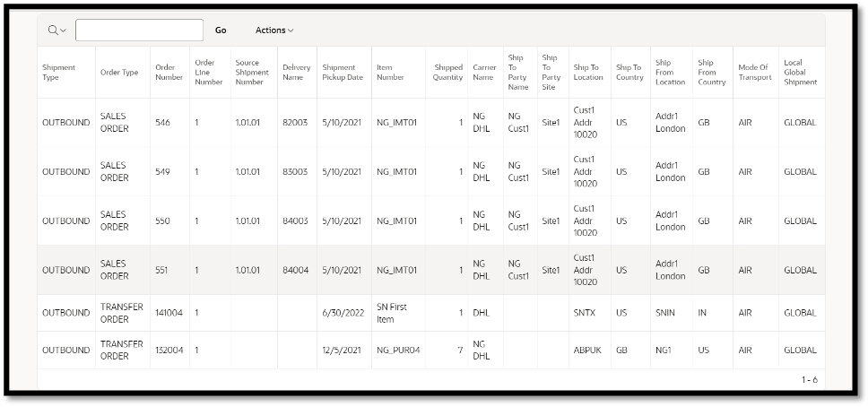Click the SN First Item cell
868x407 pixels.
392,313
